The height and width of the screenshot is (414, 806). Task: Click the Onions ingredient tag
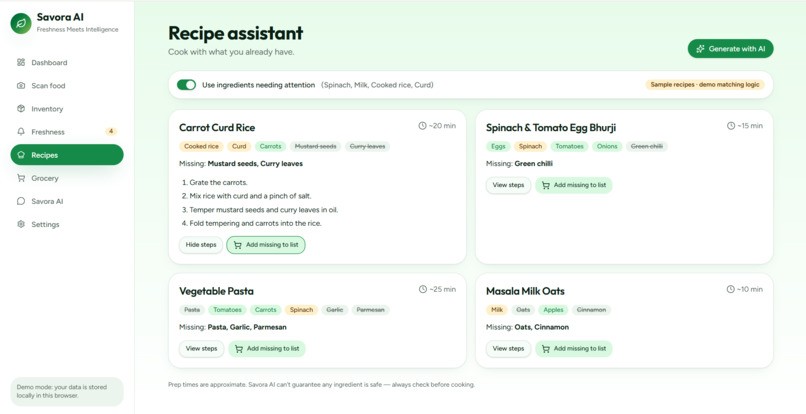click(x=607, y=147)
